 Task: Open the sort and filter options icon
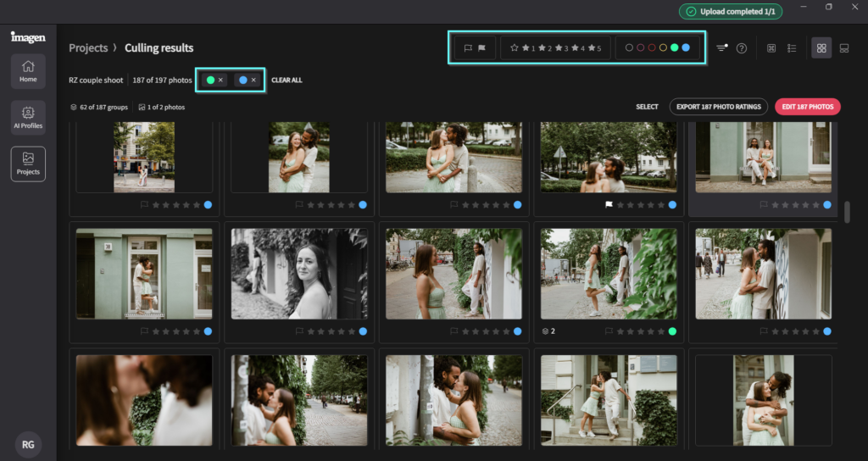click(x=721, y=48)
